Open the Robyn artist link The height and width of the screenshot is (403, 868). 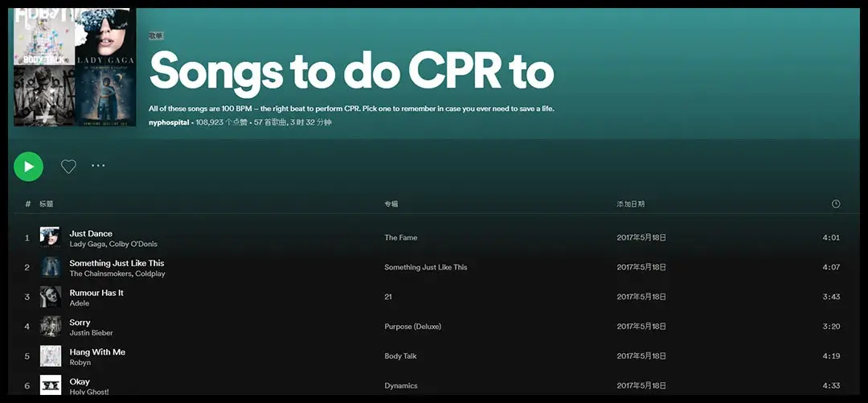80,363
